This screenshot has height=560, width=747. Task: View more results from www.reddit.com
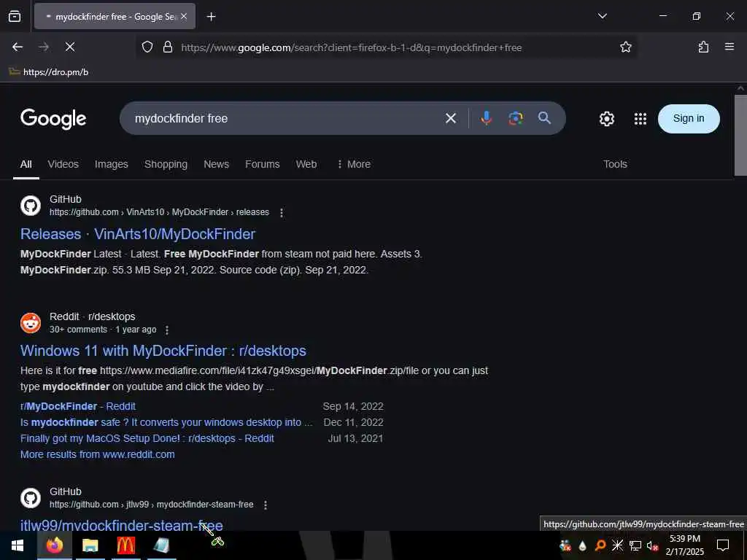tap(97, 455)
